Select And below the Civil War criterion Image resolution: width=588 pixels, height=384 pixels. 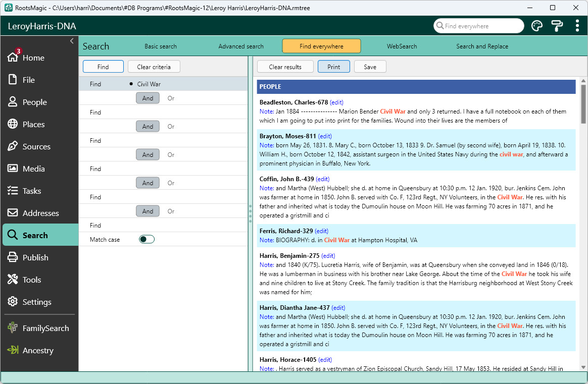pyautogui.click(x=148, y=98)
